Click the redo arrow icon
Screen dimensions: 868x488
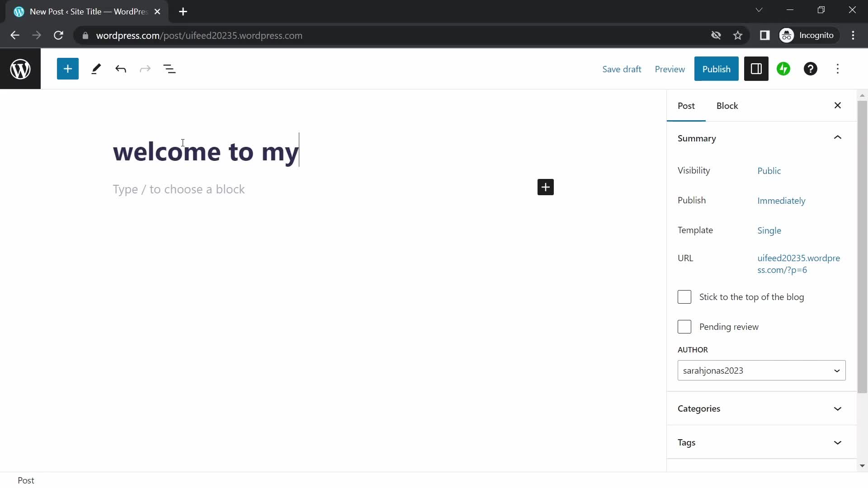pos(145,69)
